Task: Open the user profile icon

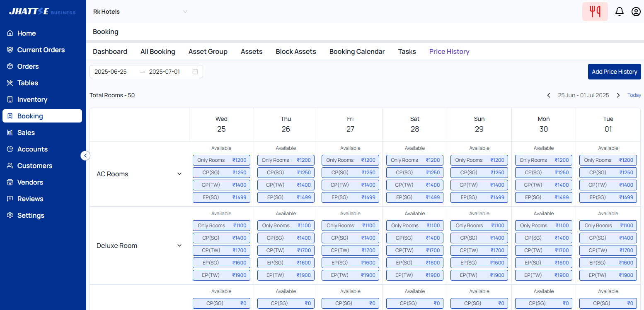Action: [x=636, y=12]
